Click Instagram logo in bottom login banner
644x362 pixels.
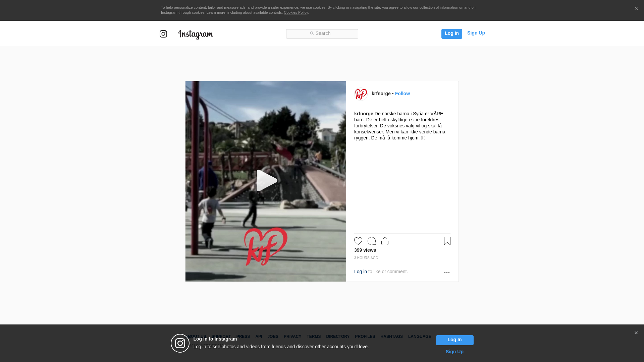click(180, 343)
